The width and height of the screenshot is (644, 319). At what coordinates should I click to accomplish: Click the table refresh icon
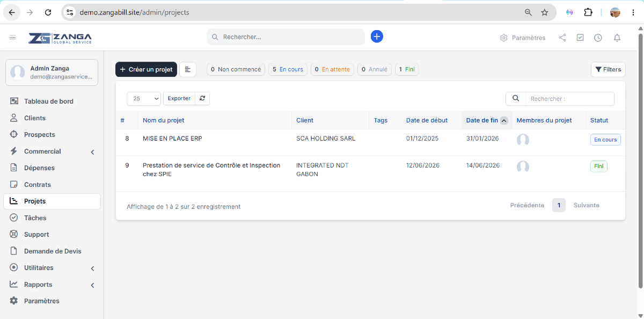coord(202,98)
